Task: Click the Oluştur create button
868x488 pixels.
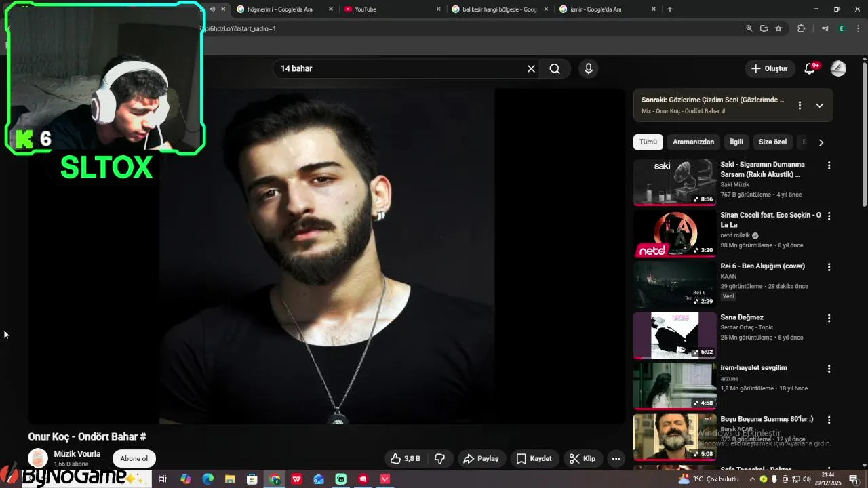Action: [770, 68]
